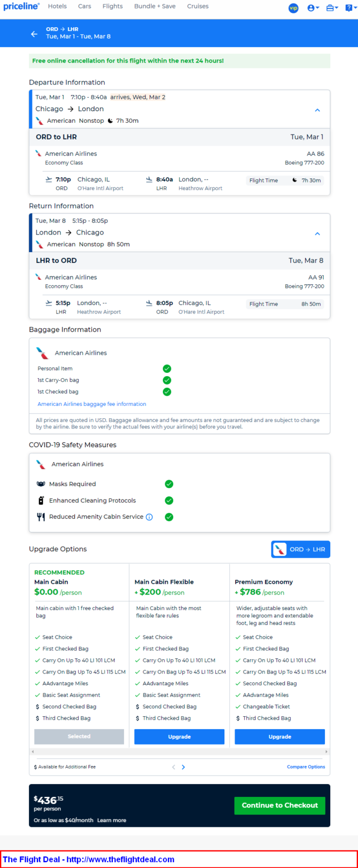Collapse the London to Chicago return details

317,234
